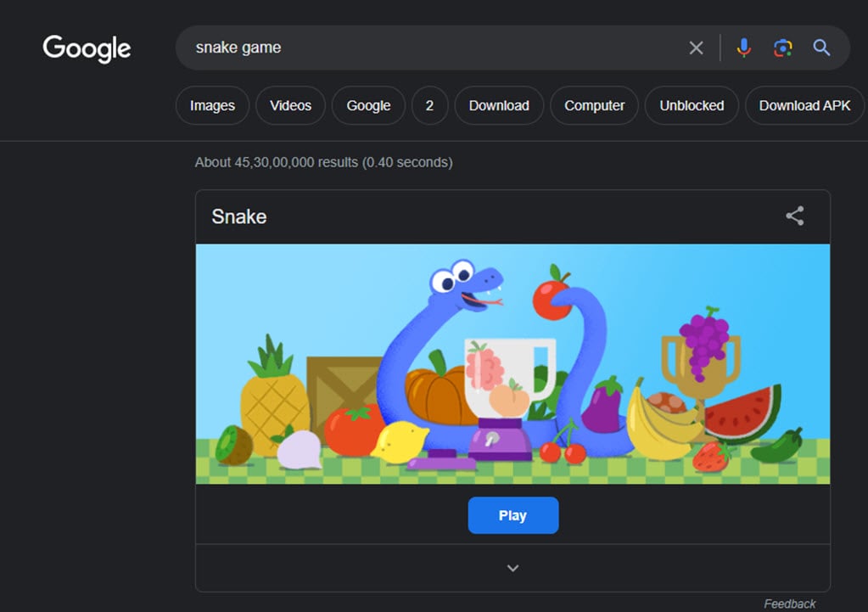Open the Feedback link
This screenshot has height=612, width=868.
pos(789,604)
